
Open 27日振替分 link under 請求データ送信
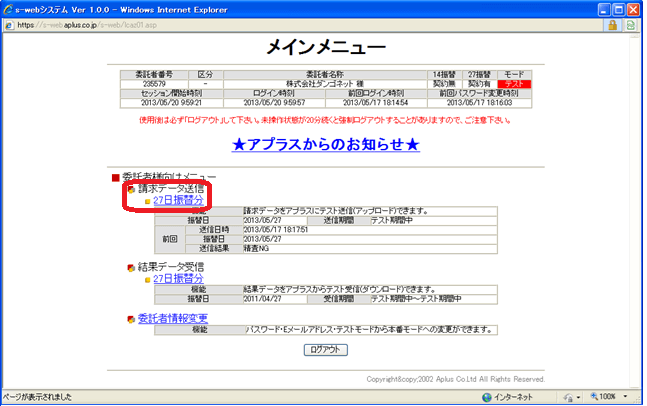pos(178,200)
